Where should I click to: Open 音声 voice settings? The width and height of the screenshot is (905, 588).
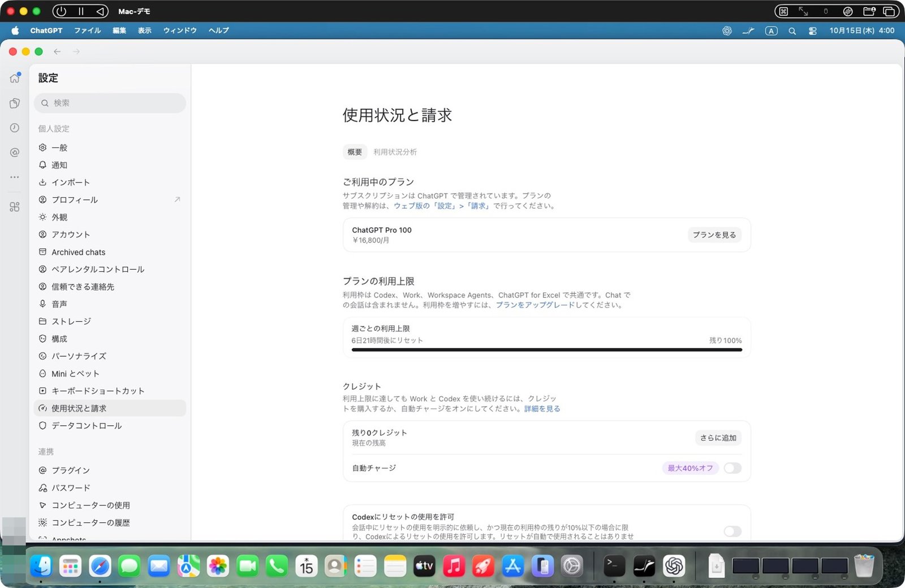pyautogui.click(x=110, y=304)
